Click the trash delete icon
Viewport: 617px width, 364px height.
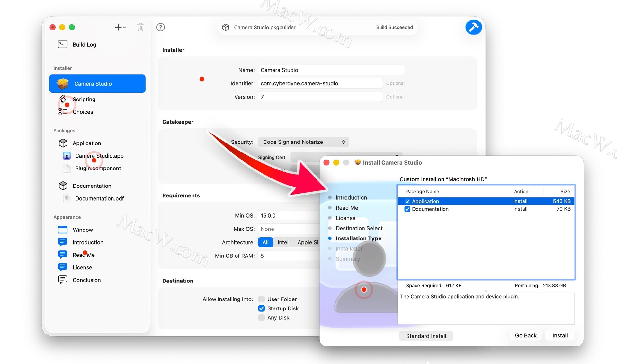click(x=140, y=27)
